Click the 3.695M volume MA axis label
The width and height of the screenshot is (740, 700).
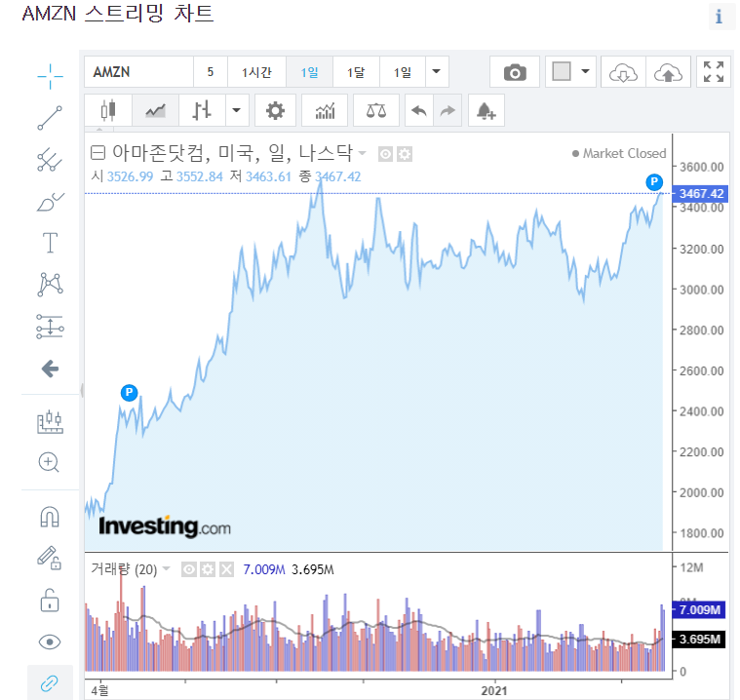(x=699, y=640)
